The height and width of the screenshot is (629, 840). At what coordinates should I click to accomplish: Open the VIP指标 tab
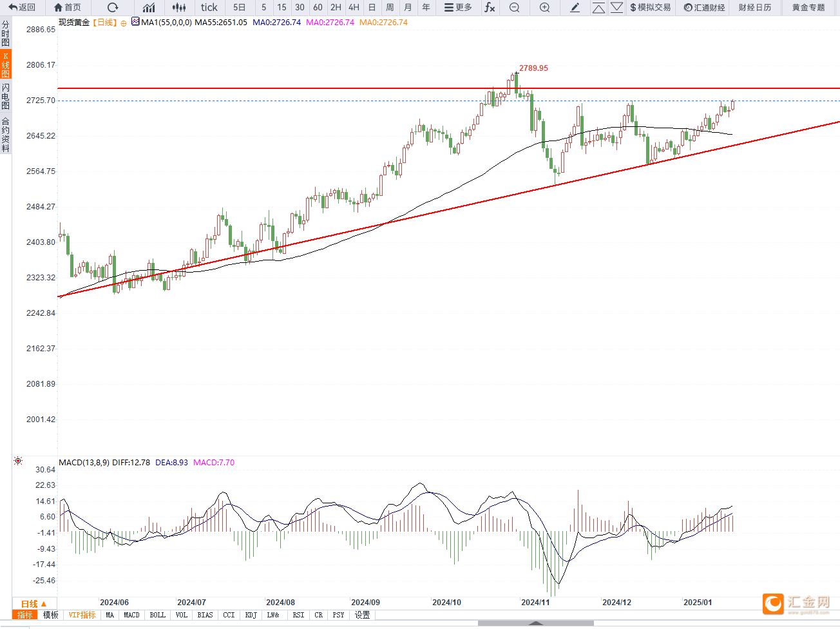tap(82, 615)
